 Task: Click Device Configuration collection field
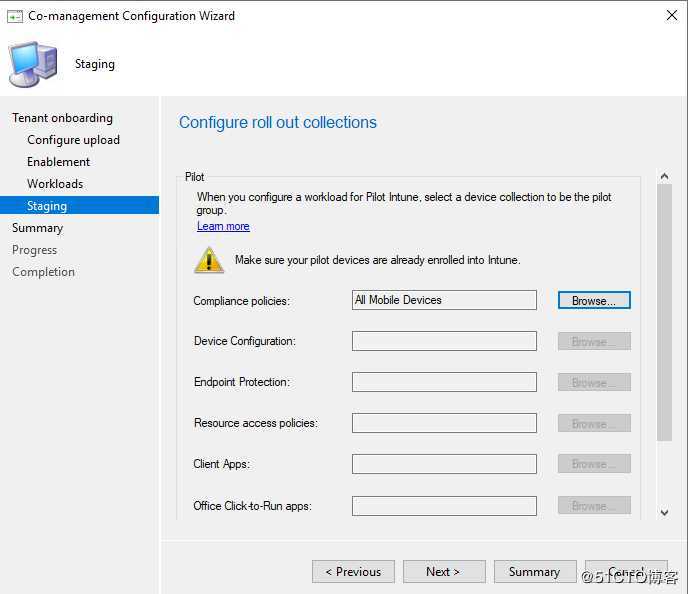click(x=444, y=341)
